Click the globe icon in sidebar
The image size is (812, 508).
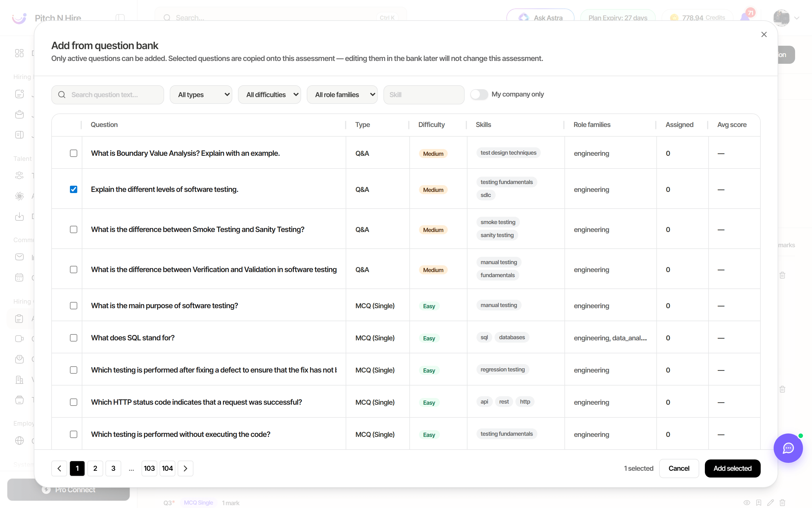point(19,441)
